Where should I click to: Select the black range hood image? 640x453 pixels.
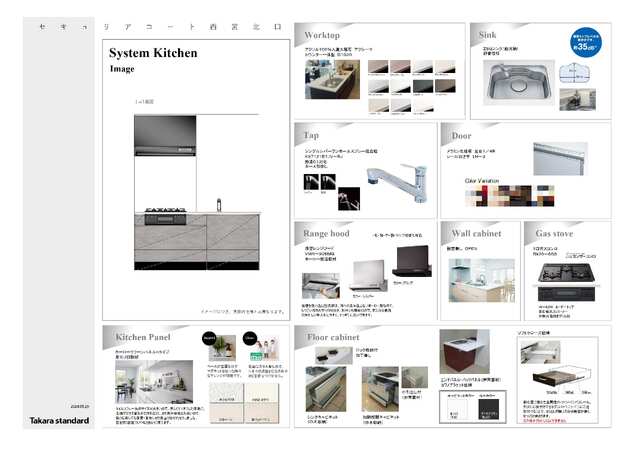(410, 262)
